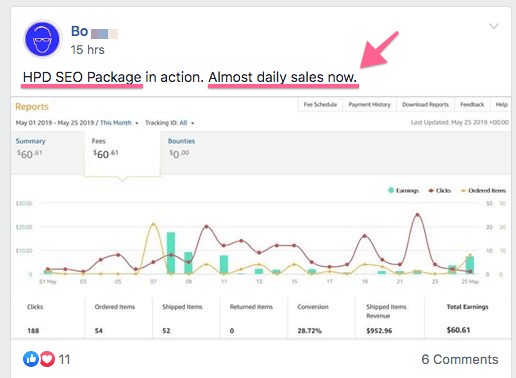Toggle the Earnings legend series
516x378 pixels.
coord(403,191)
